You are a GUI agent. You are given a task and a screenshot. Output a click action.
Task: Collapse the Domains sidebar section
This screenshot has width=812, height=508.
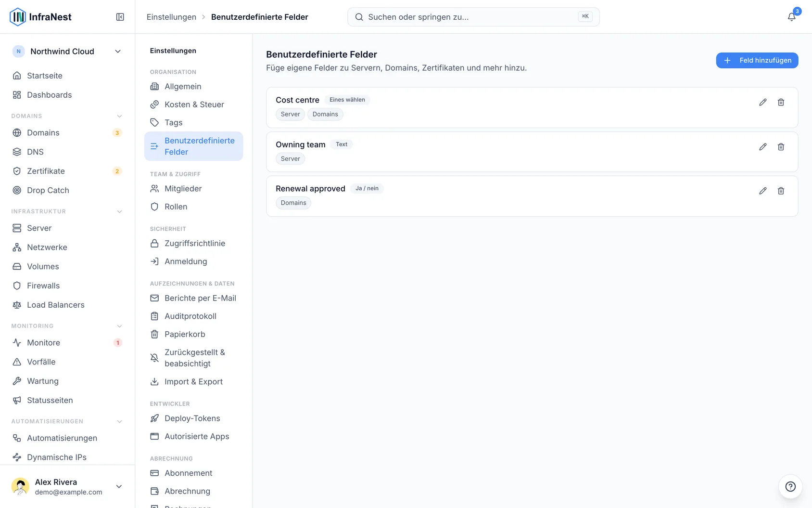click(x=119, y=116)
